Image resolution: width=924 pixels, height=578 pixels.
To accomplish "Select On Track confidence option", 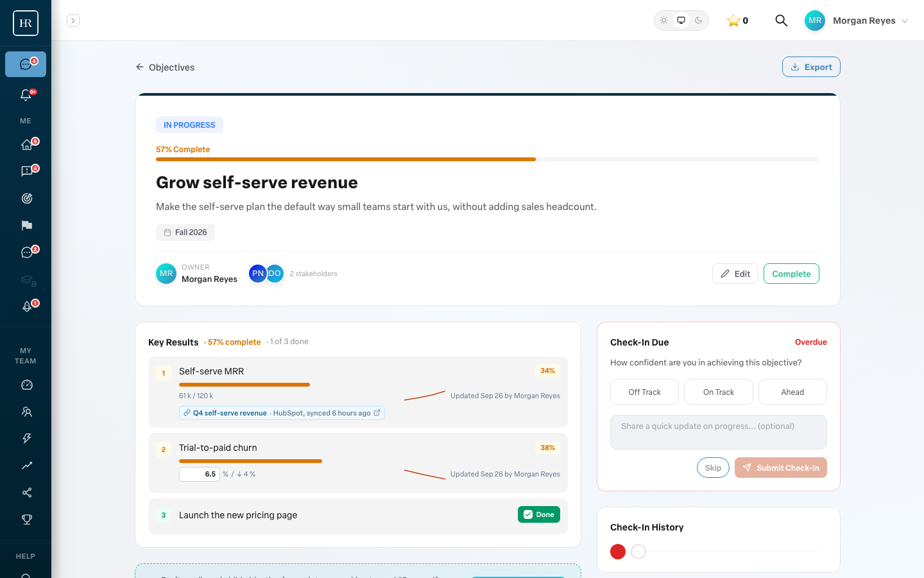I will coord(719,392).
